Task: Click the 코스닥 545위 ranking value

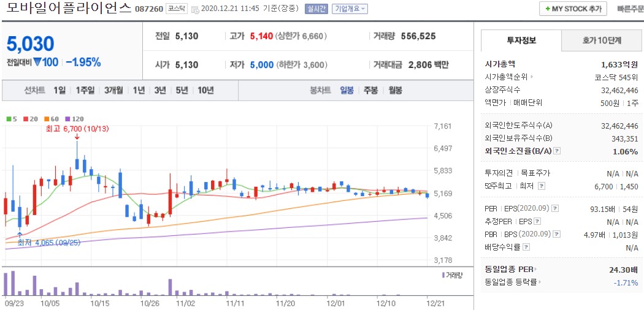Action: tap(616, 77)
